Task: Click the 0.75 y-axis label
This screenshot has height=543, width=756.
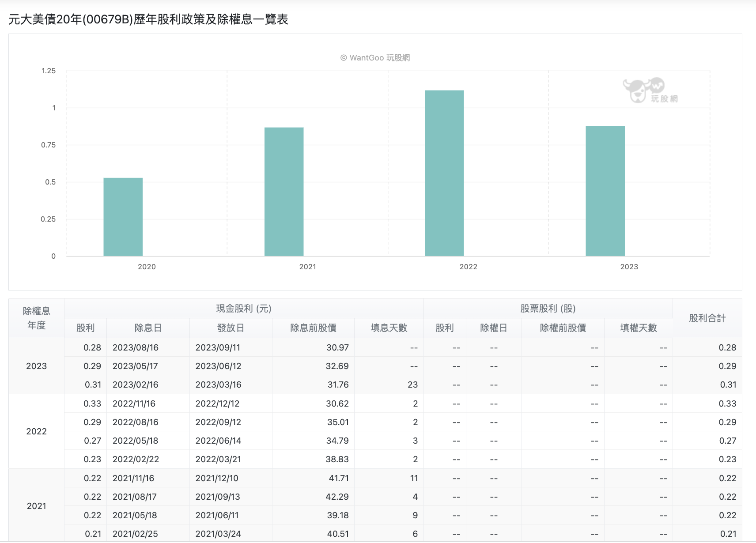Action: tap(49, 145)
